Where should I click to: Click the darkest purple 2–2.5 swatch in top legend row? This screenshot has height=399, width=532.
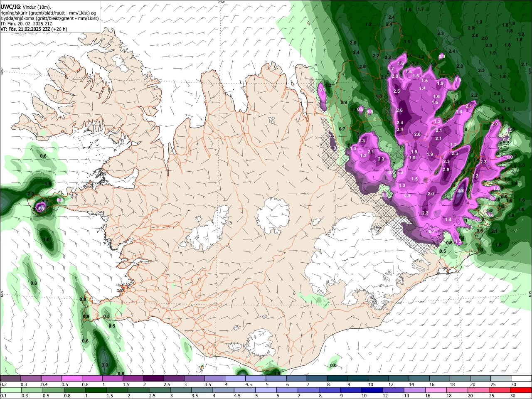[x=153, y=378]
